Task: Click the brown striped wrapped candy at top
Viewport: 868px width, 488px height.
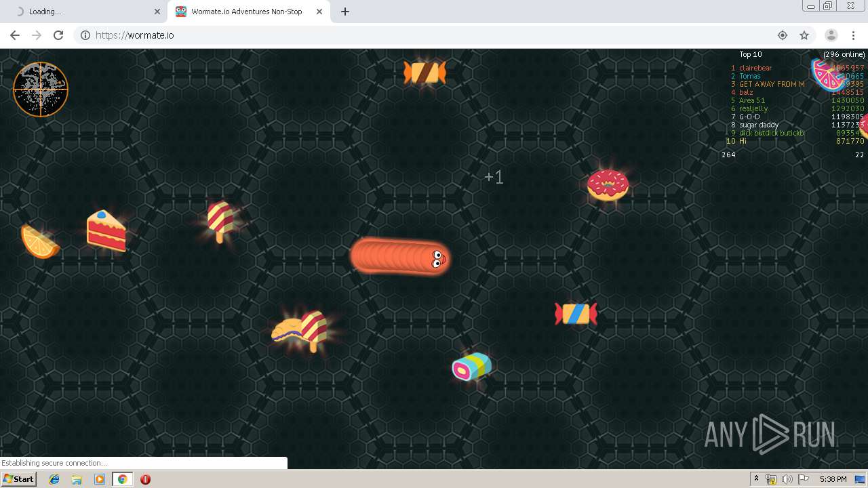Action: coord(425,73)
